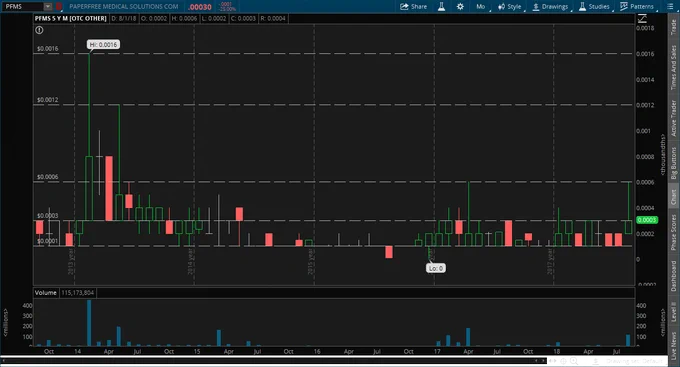Image resolution: width=680 pixels, height=367 pixels.
Task: Open chart settings gear icon
Action: click(460, 7)
